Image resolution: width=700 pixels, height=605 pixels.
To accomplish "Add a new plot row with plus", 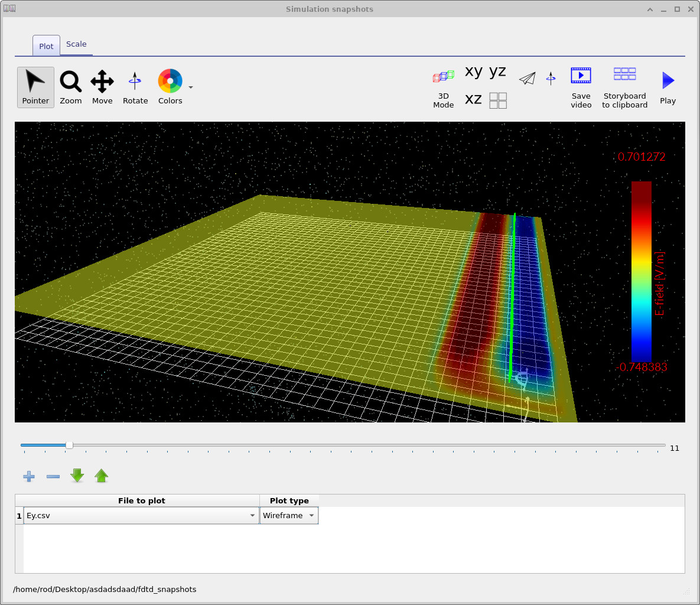I will 29,476.
